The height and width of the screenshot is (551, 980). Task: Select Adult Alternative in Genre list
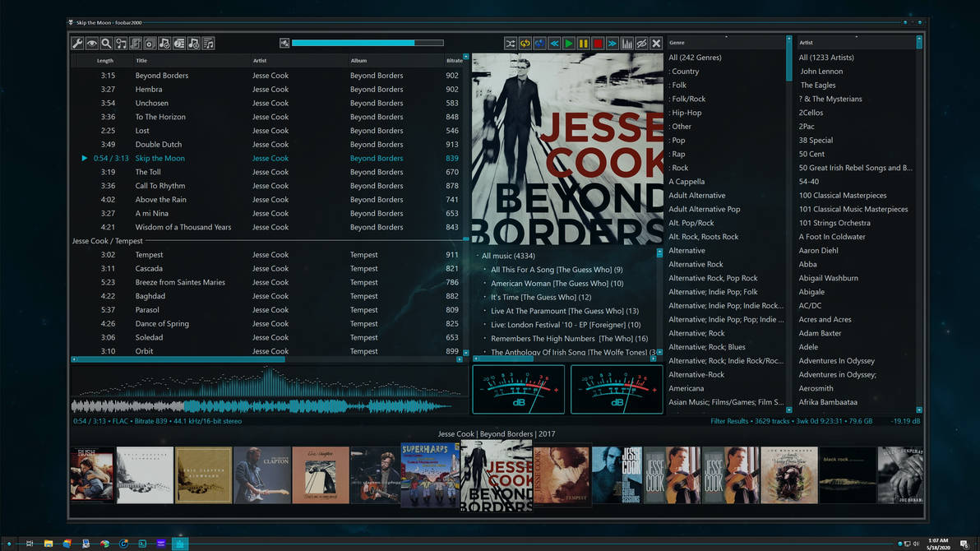click(696, 196)
